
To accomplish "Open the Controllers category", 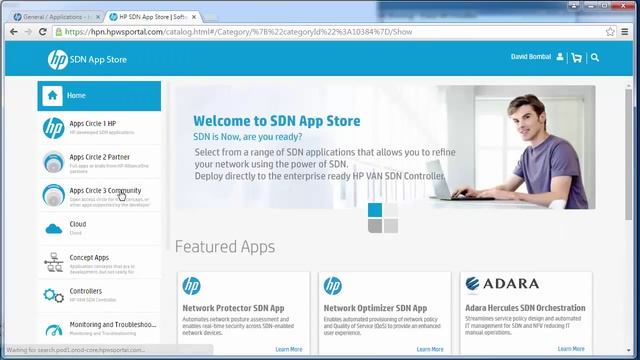I will coord(99,296).
